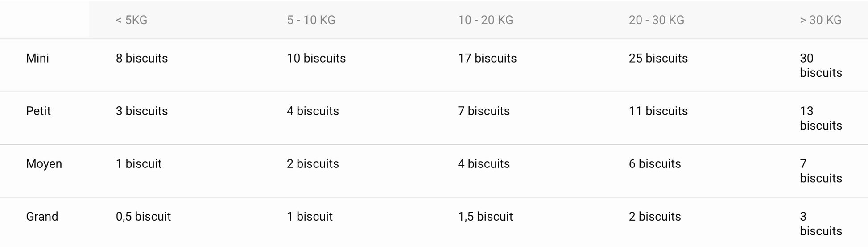Select the "11 biscuits" cell
Image resolution: width=868 pixels, height=247 pixels.
(x=658, y=111)
